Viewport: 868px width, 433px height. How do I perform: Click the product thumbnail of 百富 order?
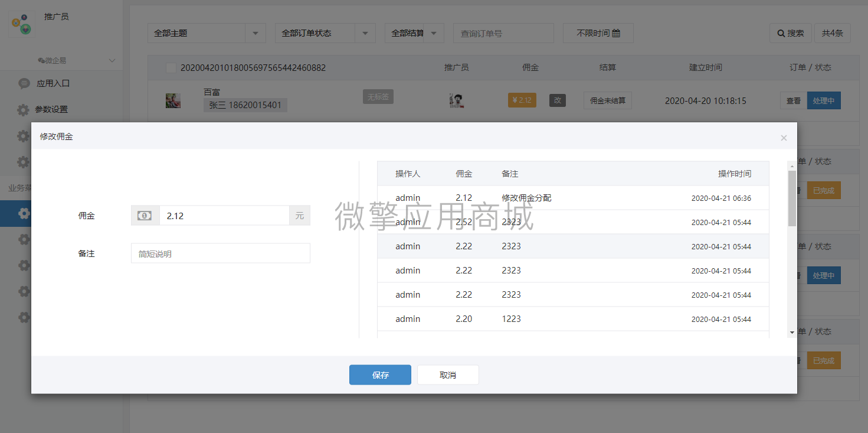coord(173,100)
